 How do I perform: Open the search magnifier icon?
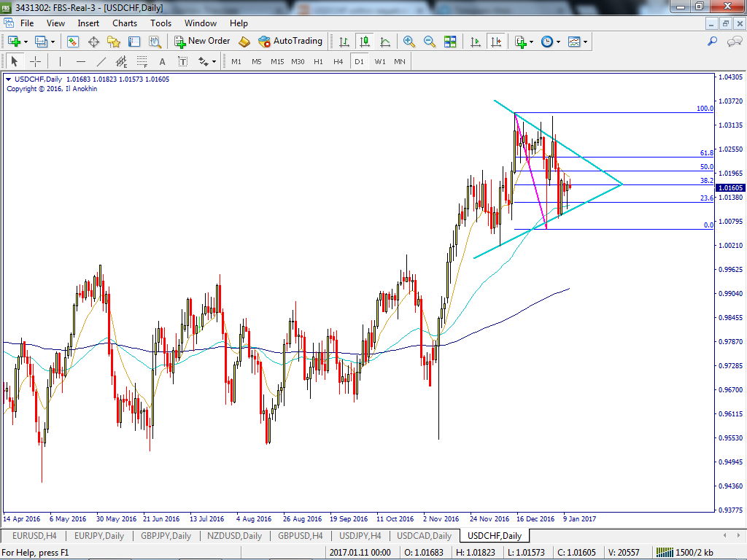pos(712,42)
